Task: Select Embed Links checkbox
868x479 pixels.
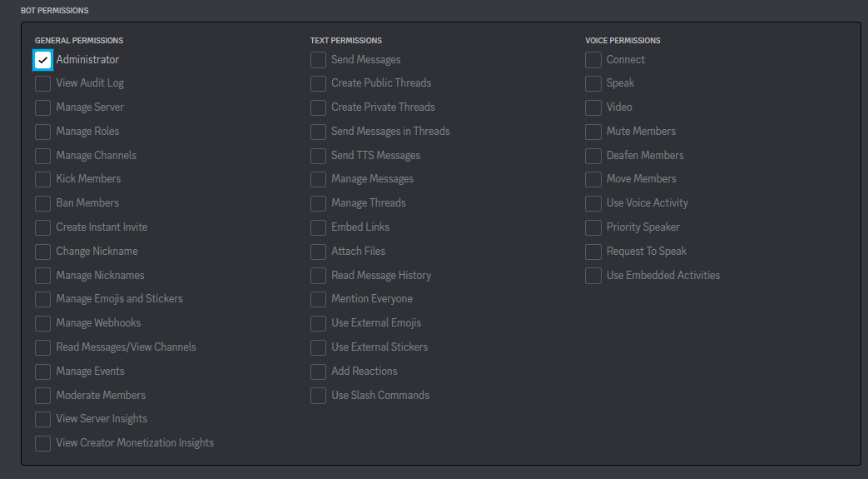Action: point(318,227)
